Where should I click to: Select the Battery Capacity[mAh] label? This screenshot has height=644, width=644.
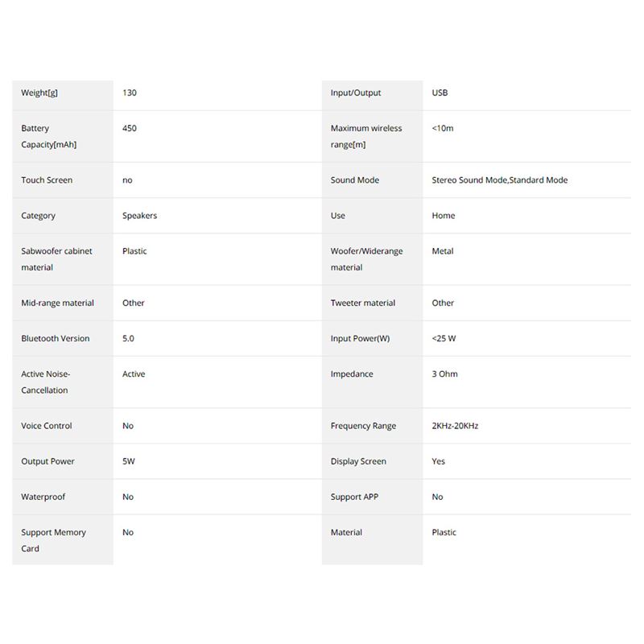tap(48, 136)
